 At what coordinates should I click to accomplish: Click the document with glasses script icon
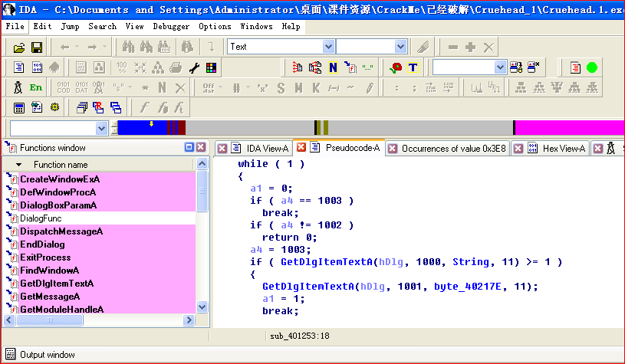[37, 107]
